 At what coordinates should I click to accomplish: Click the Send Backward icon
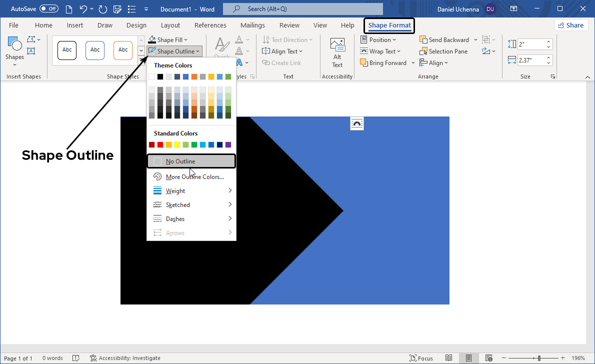(x=424, y=40)
